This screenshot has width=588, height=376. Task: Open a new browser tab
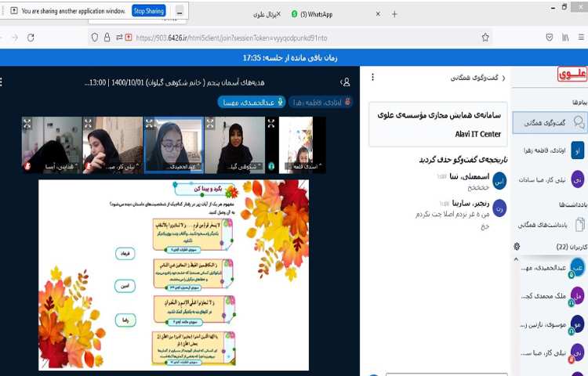(394, 14)
